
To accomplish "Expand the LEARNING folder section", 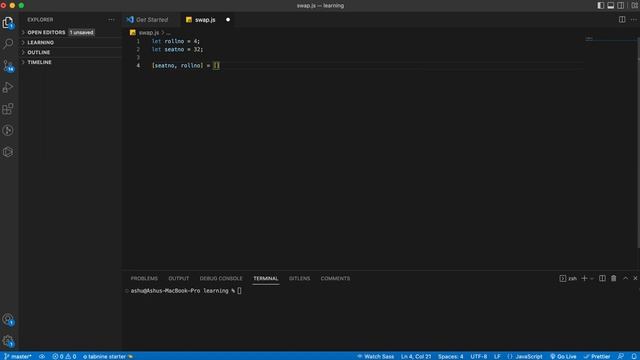I will coord(70,42).
